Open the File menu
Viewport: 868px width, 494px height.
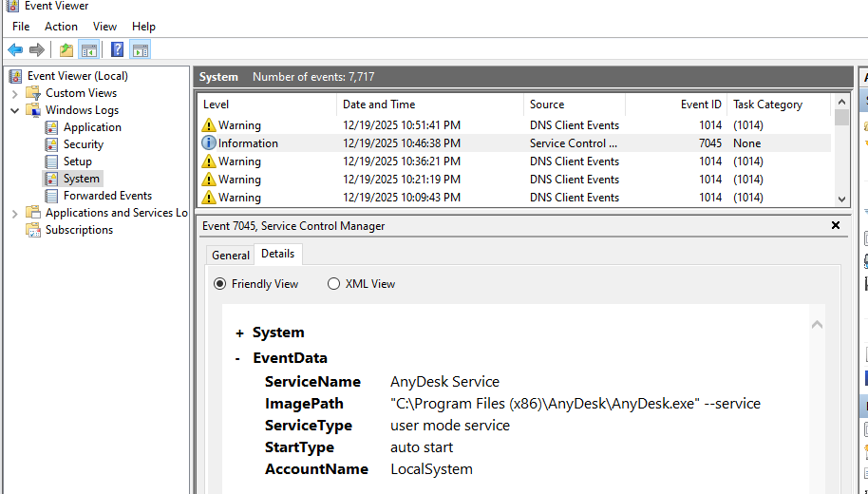(21, 27)
